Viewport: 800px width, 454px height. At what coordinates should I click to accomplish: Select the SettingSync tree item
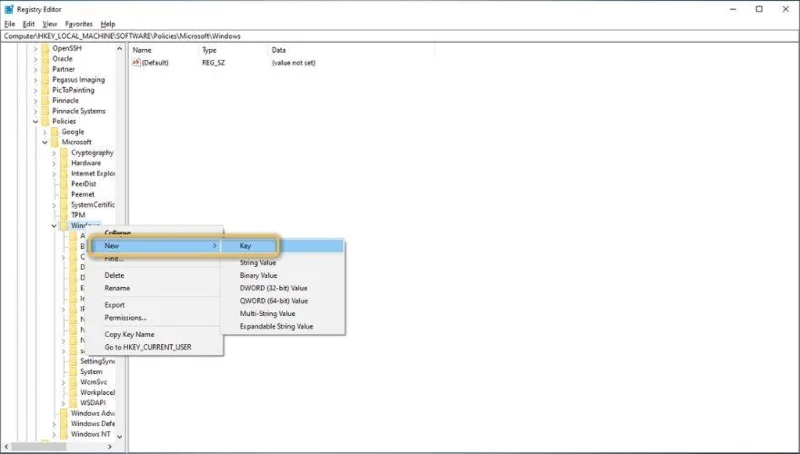[x=97, y=361]
